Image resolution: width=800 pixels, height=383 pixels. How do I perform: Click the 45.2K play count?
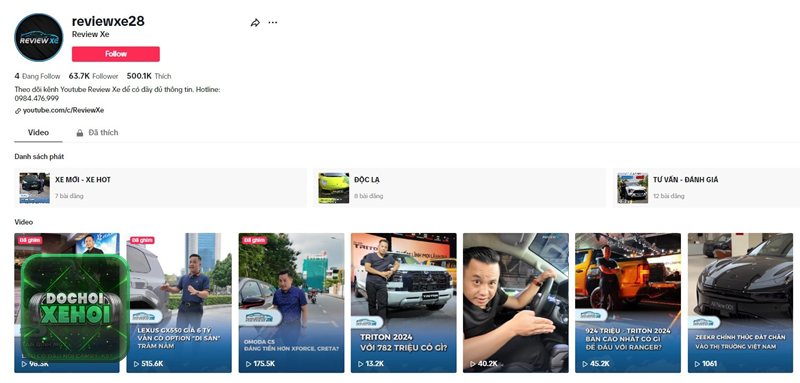click(x=596, y=364)
